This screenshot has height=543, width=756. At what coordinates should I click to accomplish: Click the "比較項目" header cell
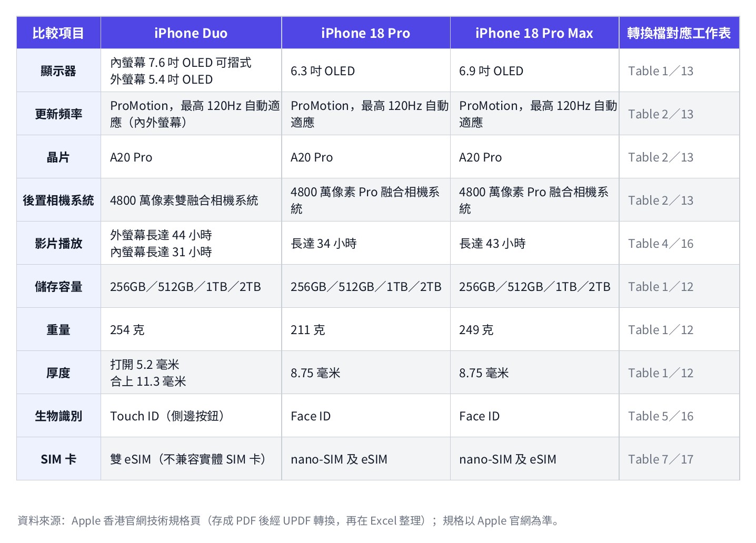pos(58,33)
